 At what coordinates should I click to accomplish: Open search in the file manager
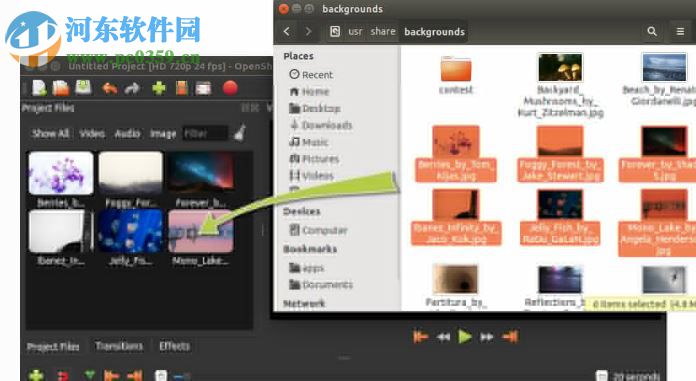(x=652, y=32)
